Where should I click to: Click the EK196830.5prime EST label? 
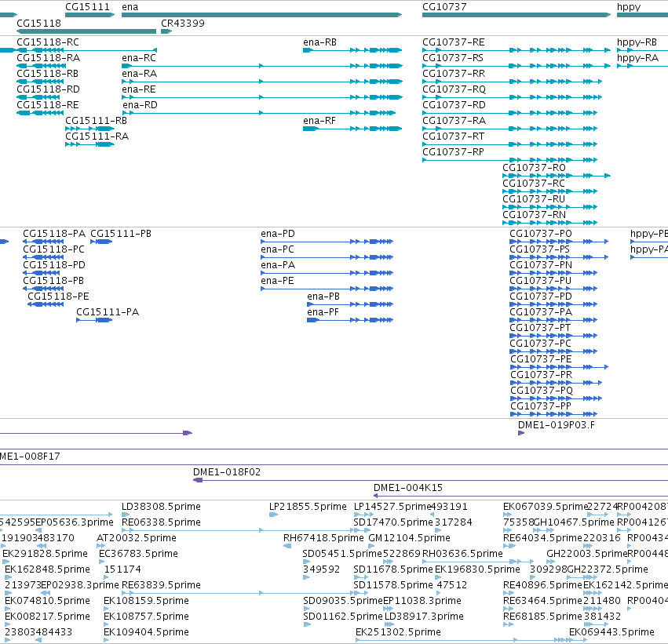[477, 569]
